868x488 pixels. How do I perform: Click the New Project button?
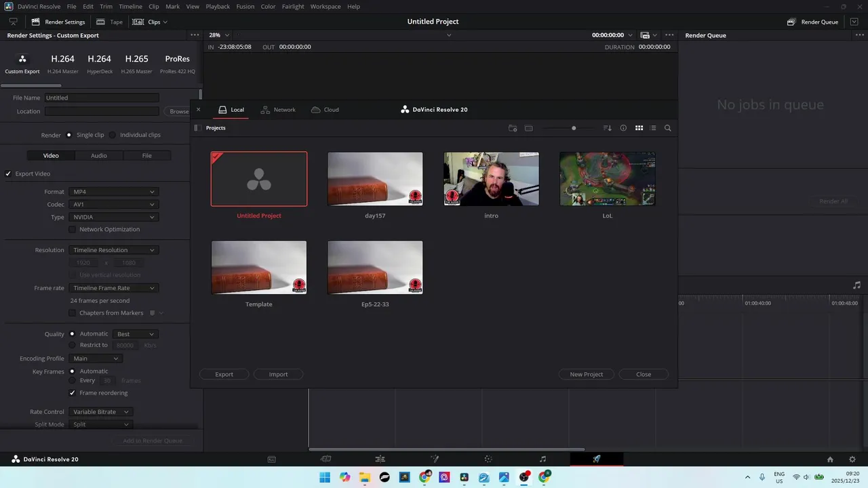click(x=587, y=374)
